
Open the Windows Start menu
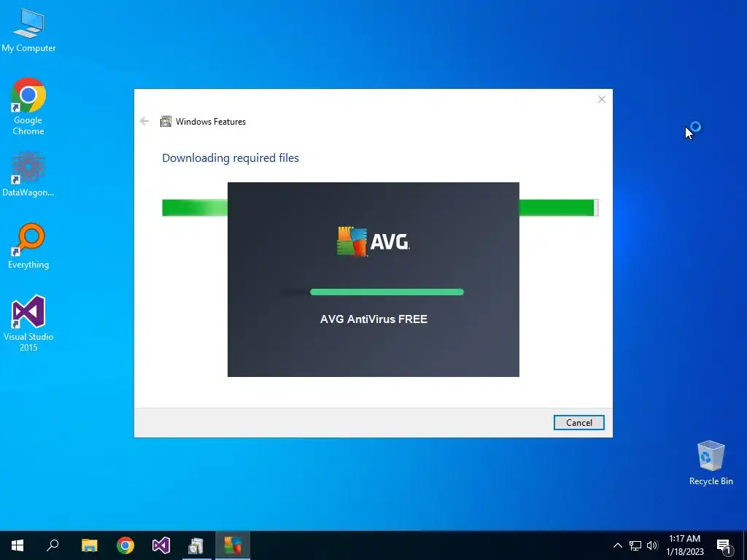(x=18, y=545)
